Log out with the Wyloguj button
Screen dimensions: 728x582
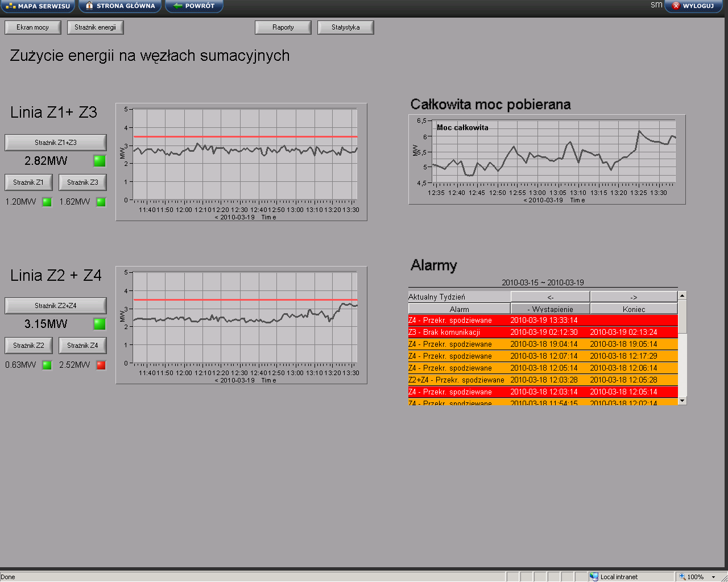(x=693, y=6)
